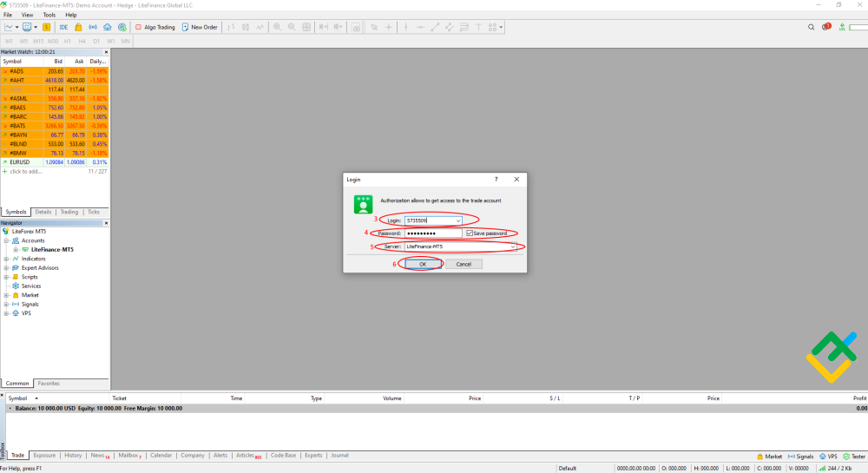The width and height of the screenshot is (868, 473).
Task: Click the Password input field
Action: [433, 233]
